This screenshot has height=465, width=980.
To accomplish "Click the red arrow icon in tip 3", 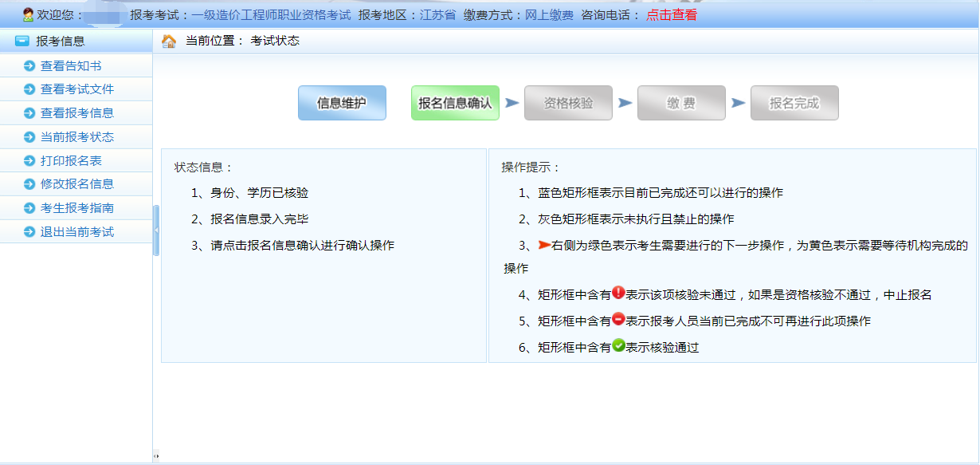I will pos(545,245).
